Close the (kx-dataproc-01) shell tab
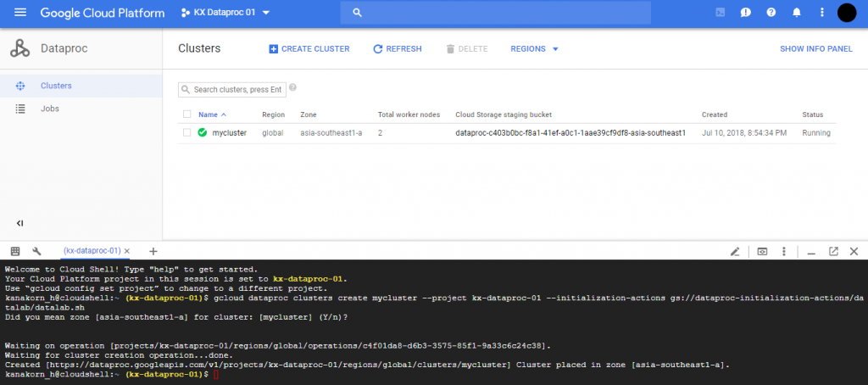The image size is (868, 385). click(x=127, y=251)
